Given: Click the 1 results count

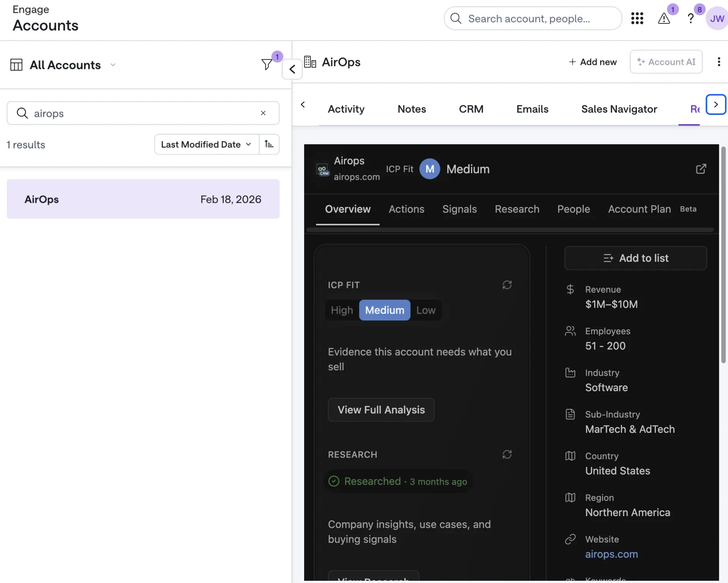Looking at the screenshot, I should (26, 144).
